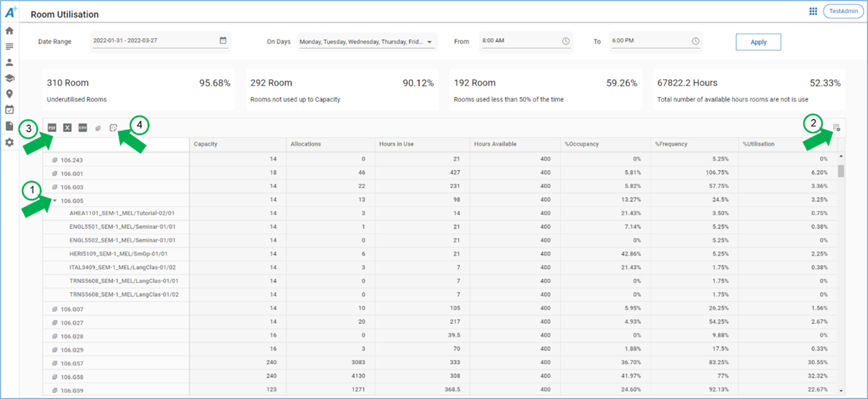The width and height of the screenshot is (868, 399).
Task: Open the settings gear in sidebar
Action: point(10,142)
